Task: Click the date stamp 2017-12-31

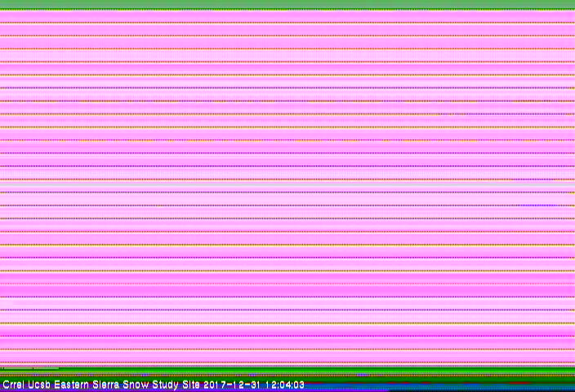Action: [232, 385]
